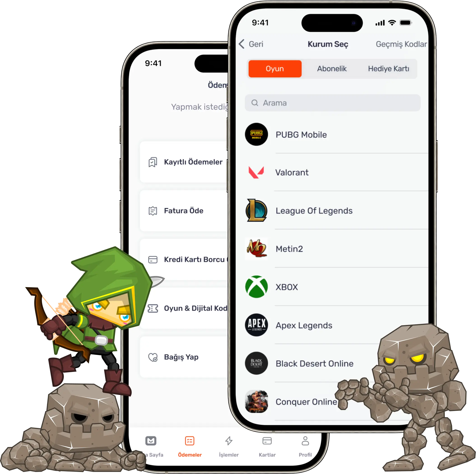Tap Geçmiş Kodlar link

click(x=400, y=44)
